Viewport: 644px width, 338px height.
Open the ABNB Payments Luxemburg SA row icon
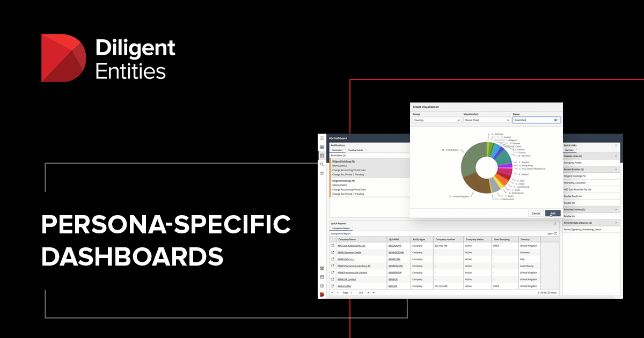(x=333, y=266)
